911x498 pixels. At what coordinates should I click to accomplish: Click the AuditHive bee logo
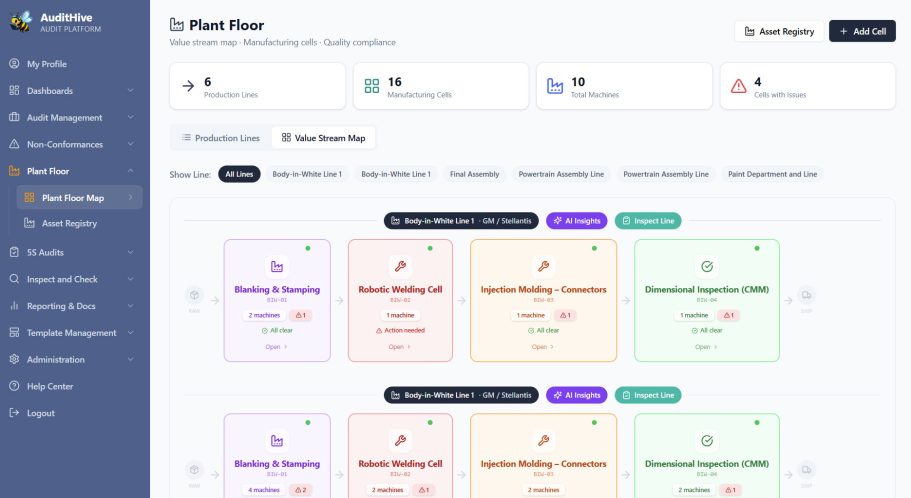[20, 22]
